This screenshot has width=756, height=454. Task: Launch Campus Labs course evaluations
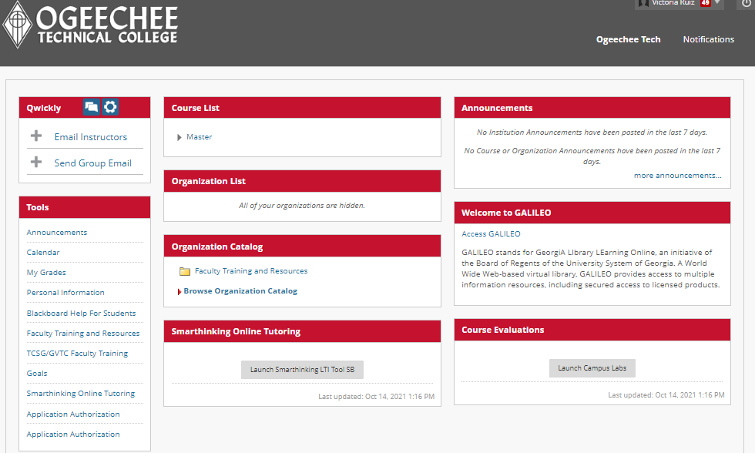pyautogui.click(x=592, y=368)
